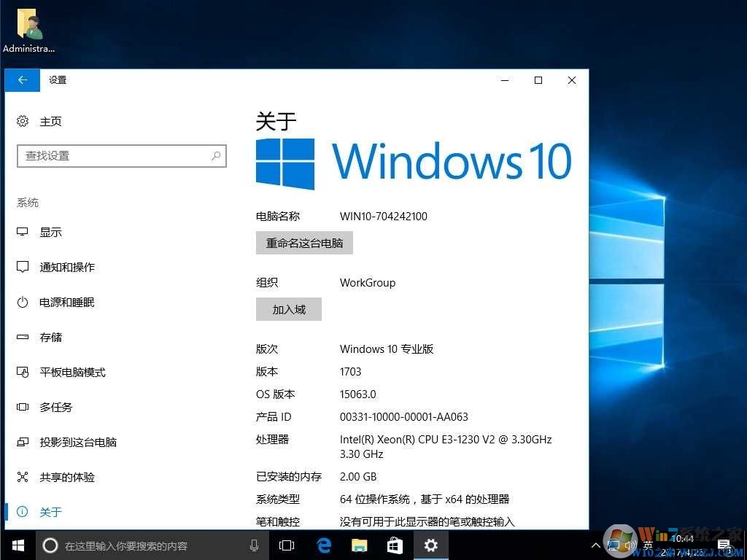This screenshot has width=747, height=560.
Task: Select the Power and sleep icon
Action: pyautogui.click(x=23, y=302)
